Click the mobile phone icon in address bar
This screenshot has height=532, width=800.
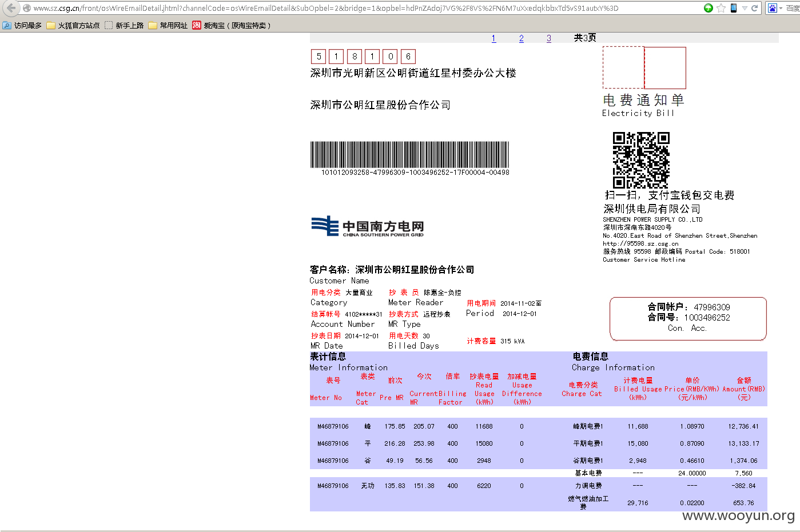[x=734, y=8]
